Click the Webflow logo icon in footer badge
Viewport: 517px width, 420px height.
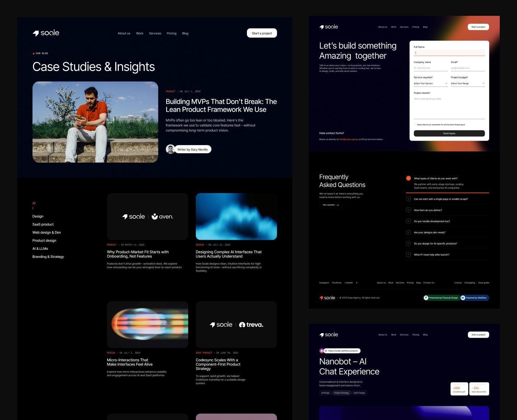tap(463, 298)
